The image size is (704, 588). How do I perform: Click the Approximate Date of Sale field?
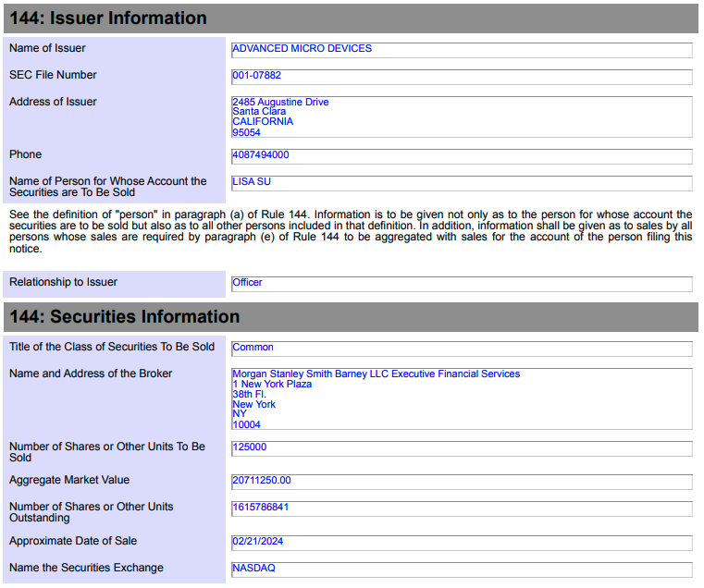click(462, 543)
